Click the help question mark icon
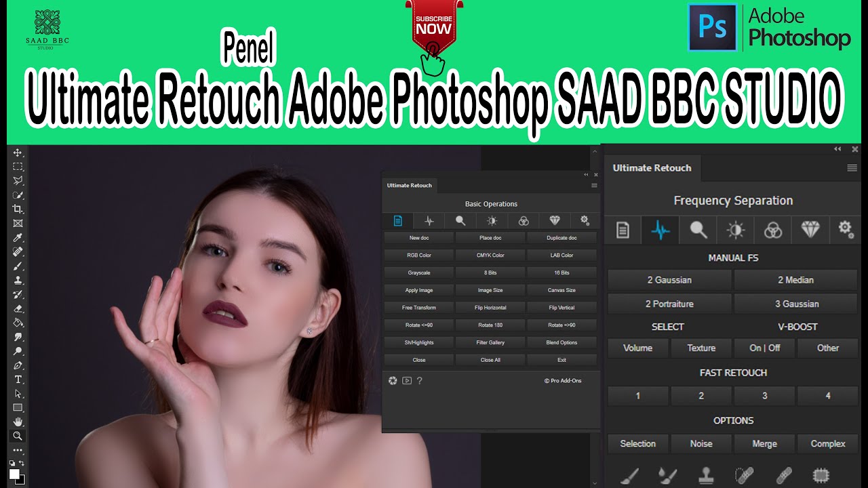The height and width of the screenshot is (488, 868). [x=420, y=381]
